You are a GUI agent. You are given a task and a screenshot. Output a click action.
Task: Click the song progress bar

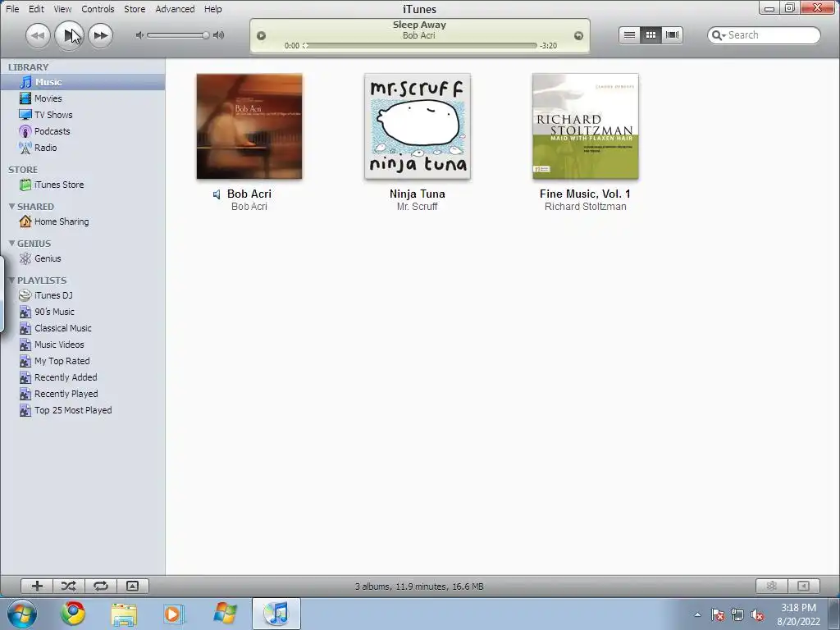pyautogui.click(x=420, y=46)
